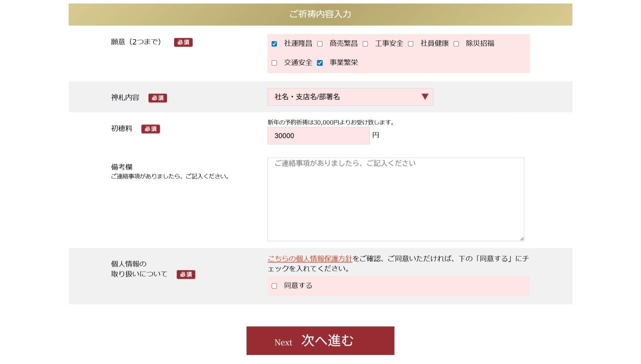Click into the 備考欄 remarks textarea
This screenshot has height=364, width=641.
tap(395, 199)
